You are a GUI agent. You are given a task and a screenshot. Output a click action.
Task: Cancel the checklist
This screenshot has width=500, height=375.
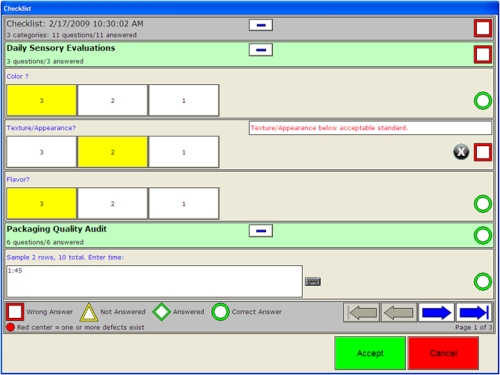coord(443,353)
